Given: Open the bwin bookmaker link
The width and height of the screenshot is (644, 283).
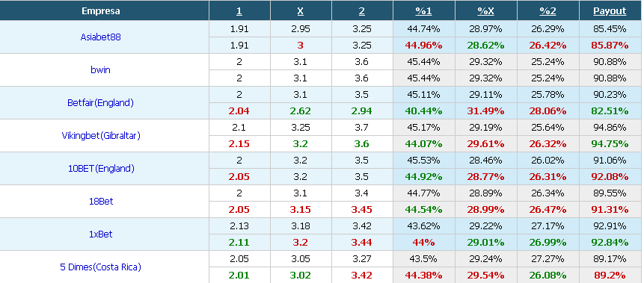Looking at the screenshot, I should (x=101, y=69).
